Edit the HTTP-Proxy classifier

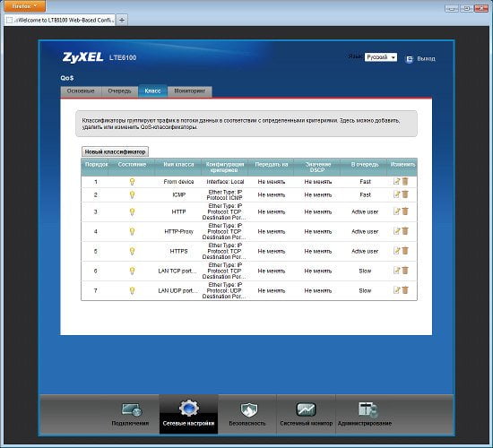(x=396, y=231)
